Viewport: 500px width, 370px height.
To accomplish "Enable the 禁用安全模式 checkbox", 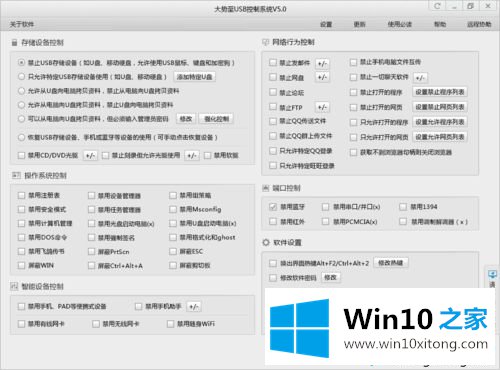I will (x=21, y=209).
